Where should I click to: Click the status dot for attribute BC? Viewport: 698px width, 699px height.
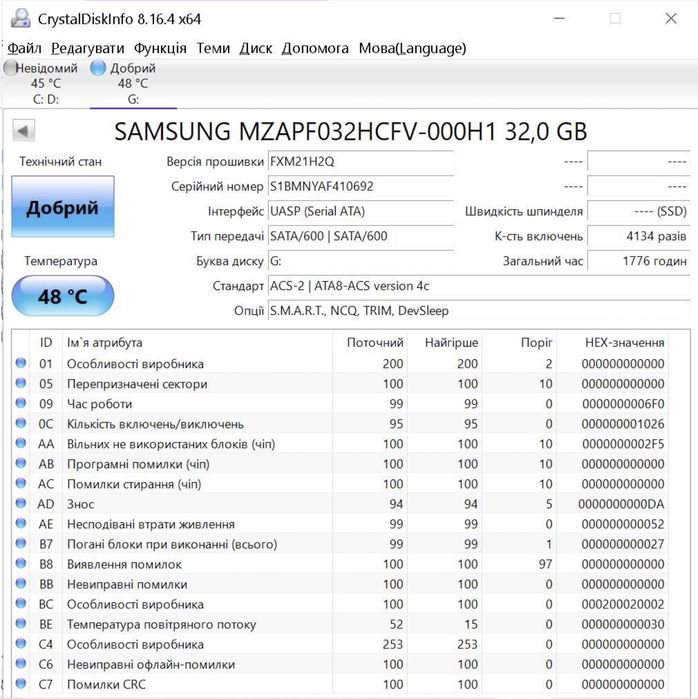pyautogui.click(x=21, y=604)
